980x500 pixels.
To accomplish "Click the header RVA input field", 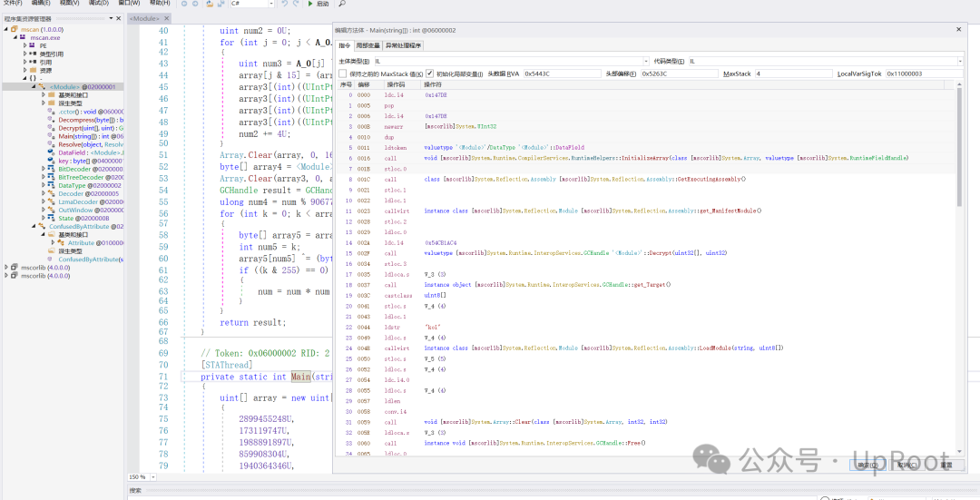I will [x=562, y=74].
